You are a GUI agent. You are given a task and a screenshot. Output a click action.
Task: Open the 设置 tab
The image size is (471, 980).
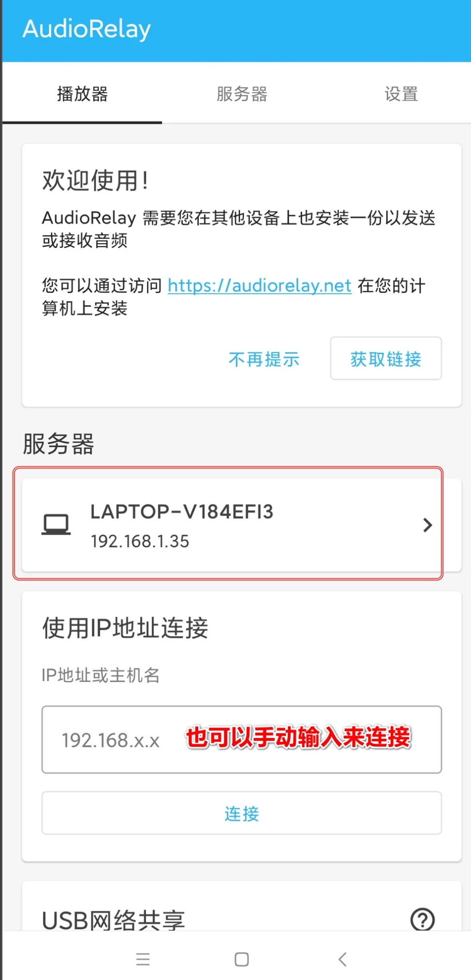point(401,94)
